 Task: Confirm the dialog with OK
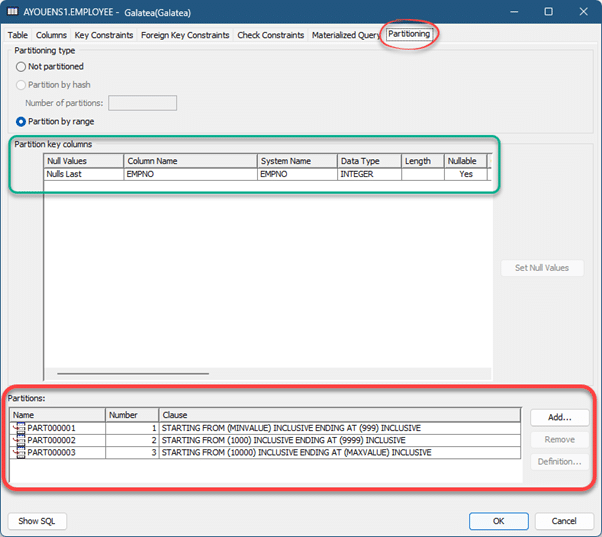tap(498, 521)
